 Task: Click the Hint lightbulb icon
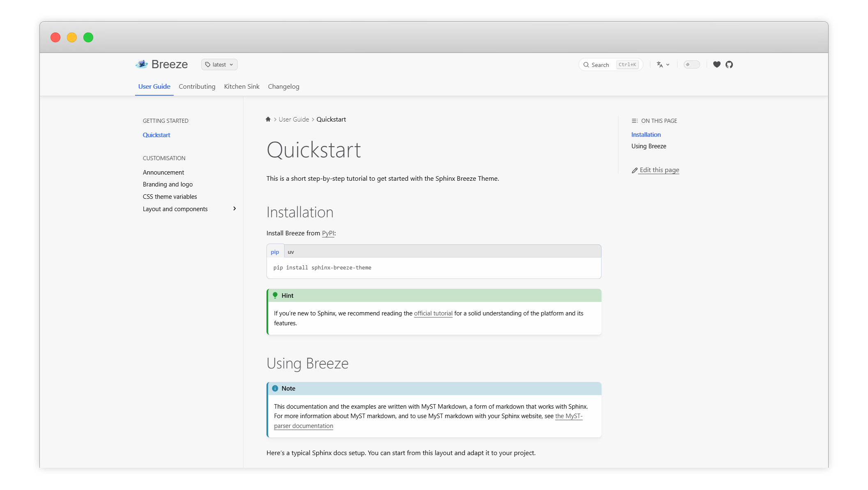(275, 295)
